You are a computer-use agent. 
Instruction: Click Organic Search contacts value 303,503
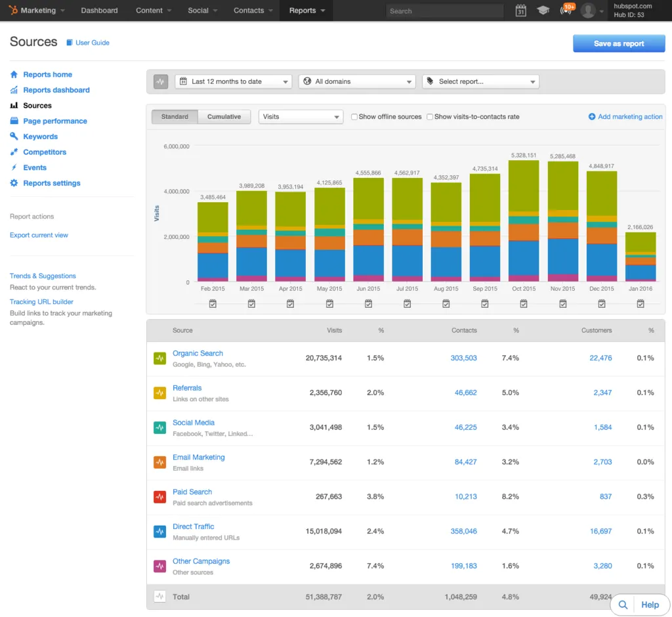(x=463, y=358)
